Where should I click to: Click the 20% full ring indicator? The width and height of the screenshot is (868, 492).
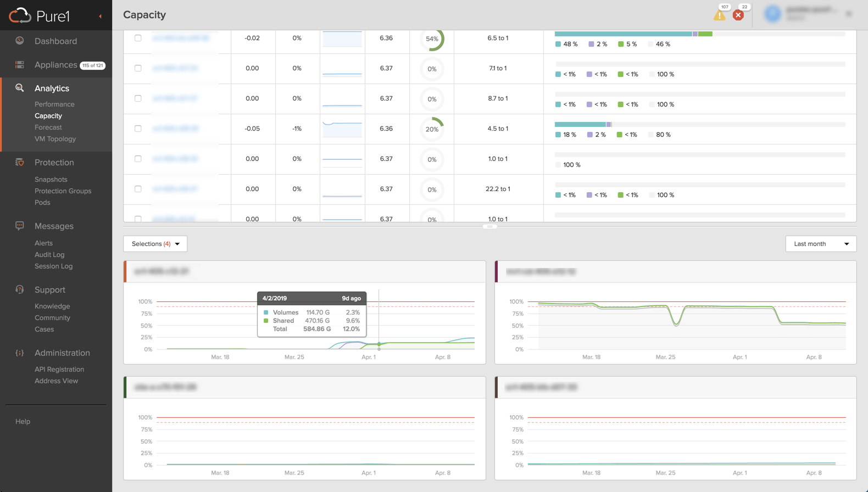[432, 129]
